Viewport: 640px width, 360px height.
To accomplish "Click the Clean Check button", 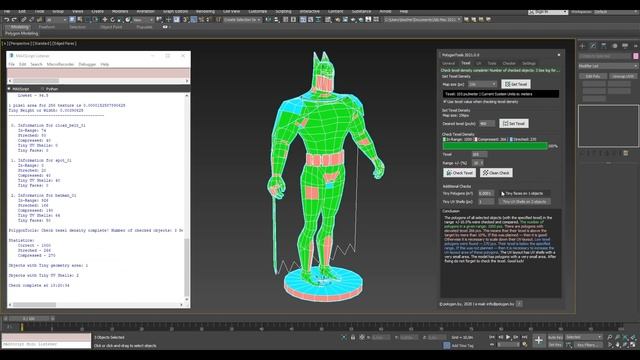I will (x=496, y=173).
